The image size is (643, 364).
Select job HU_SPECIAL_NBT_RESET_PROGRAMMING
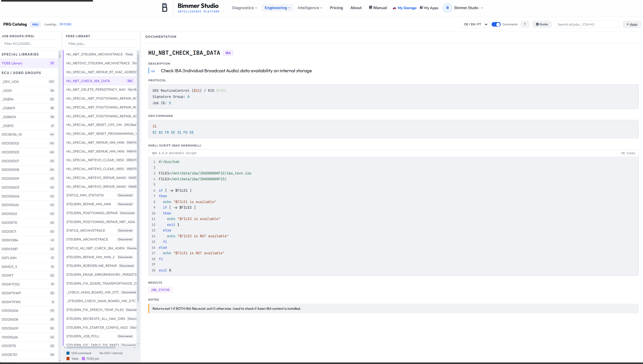pyautogui.click(x=100, y=134)
